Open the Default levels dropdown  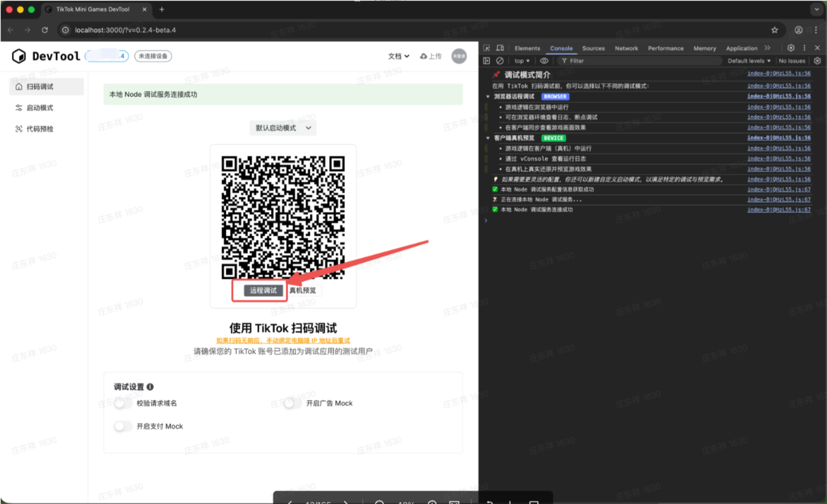click(748, 61)
